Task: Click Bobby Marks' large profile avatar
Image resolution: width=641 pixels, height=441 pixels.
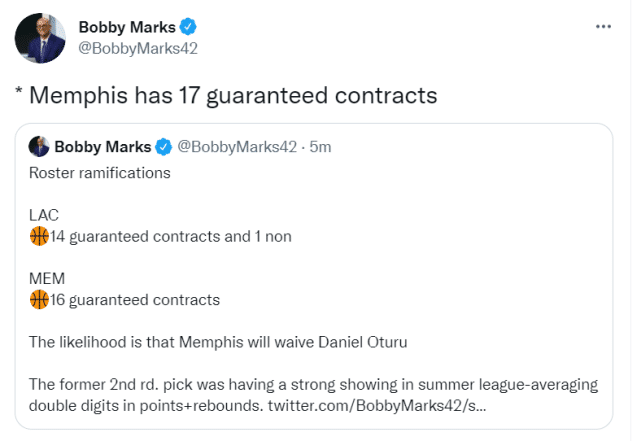Action: point(40,39)
